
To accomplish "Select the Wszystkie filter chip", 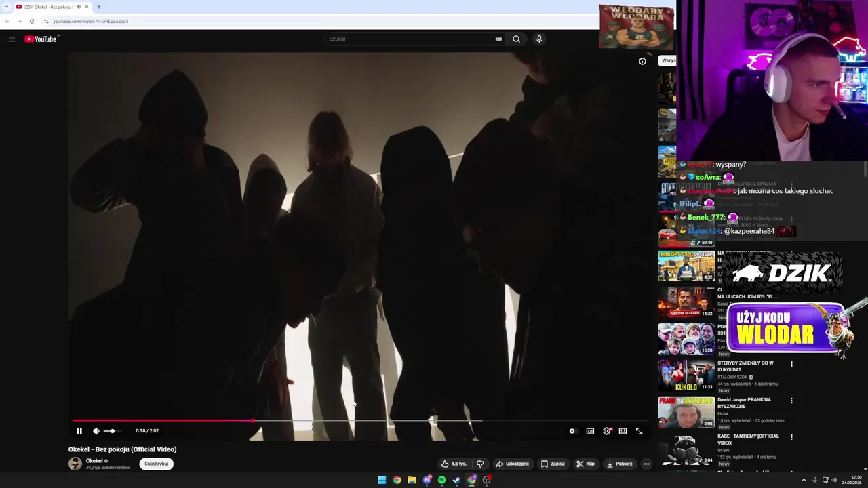I will coord(668,60).
